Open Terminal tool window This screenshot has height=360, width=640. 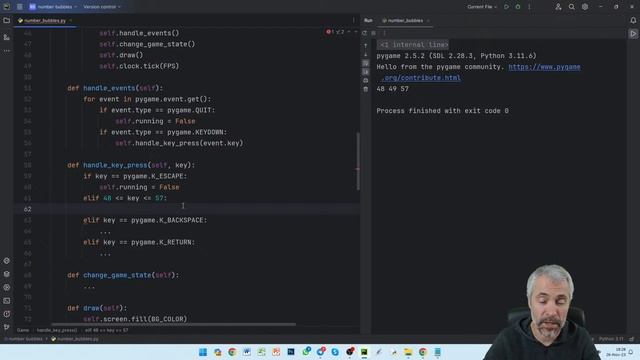click(7, 301)
